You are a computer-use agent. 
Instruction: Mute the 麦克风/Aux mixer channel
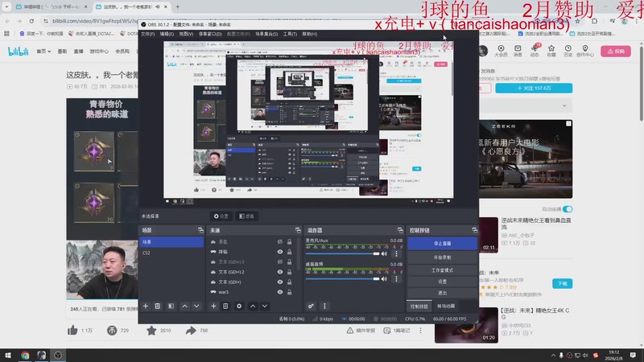pos(385,254)
